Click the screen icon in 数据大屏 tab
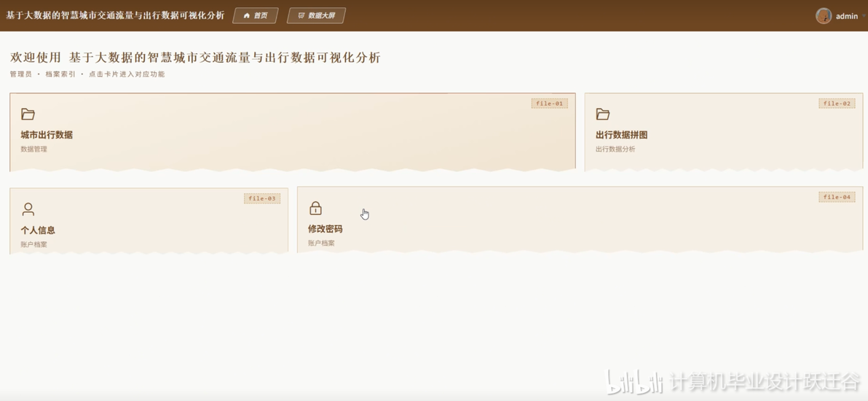Image resolution: width=868 pixels, height=401 pixels. pos(301,15)
